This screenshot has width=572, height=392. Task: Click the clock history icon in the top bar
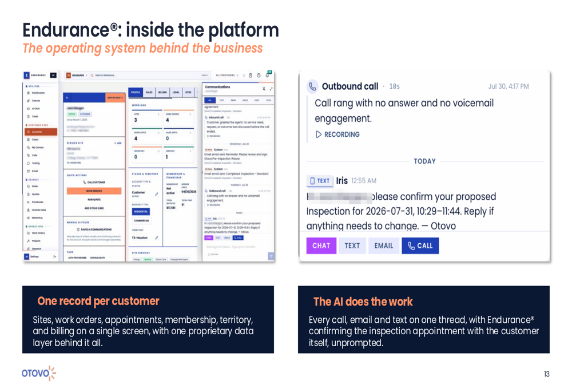click(259, 75)
